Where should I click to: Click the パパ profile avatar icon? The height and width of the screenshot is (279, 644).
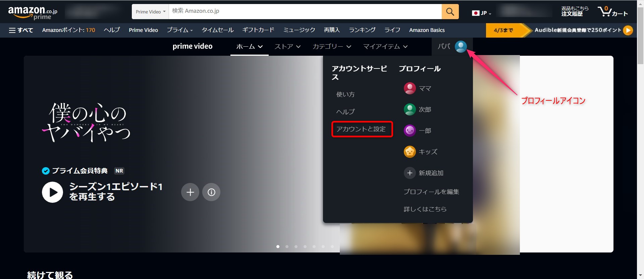pos(461,46)
